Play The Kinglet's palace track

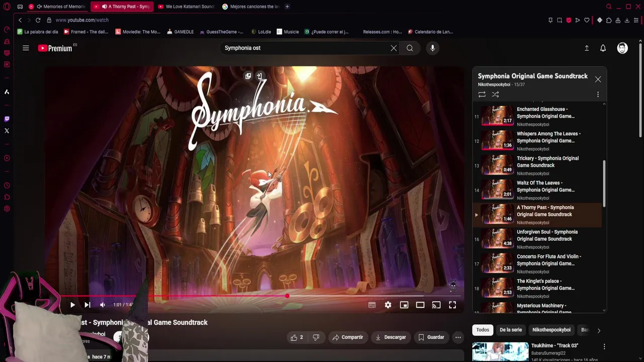[x=537, y=289]
